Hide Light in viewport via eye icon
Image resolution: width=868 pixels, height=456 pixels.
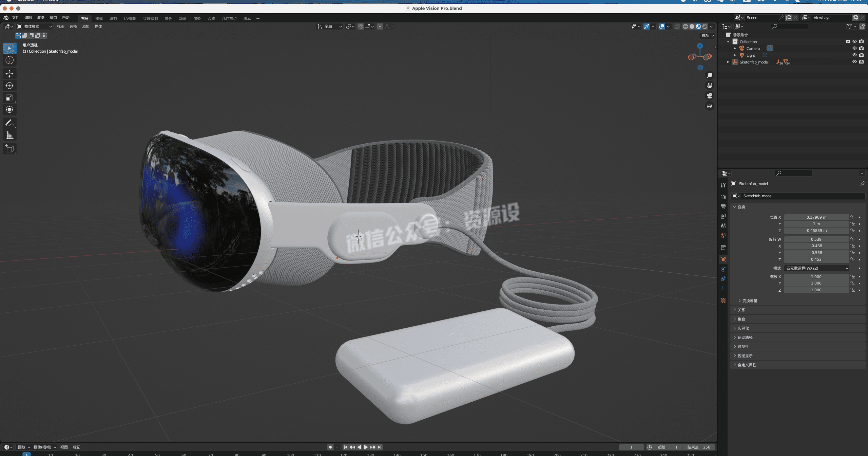854,55
